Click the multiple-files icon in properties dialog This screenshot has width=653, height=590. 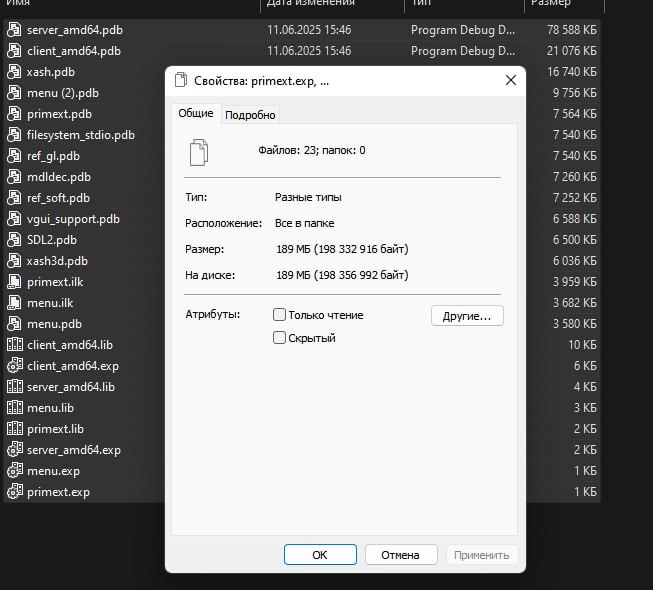[200, 151]
